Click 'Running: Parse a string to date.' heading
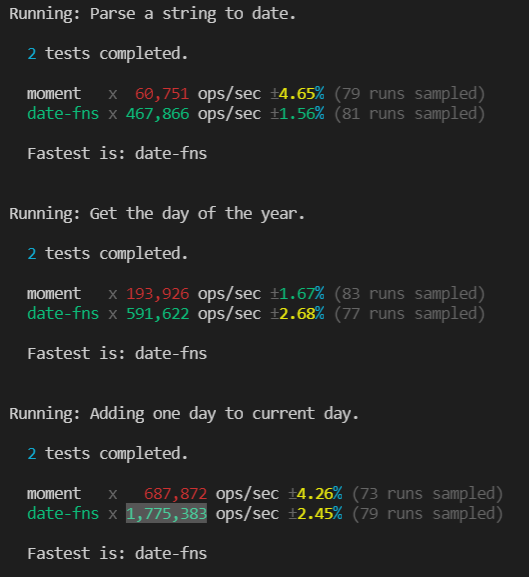Image resolution: width=529 pixels, height=577 pixels. click(x=153, y=14)
